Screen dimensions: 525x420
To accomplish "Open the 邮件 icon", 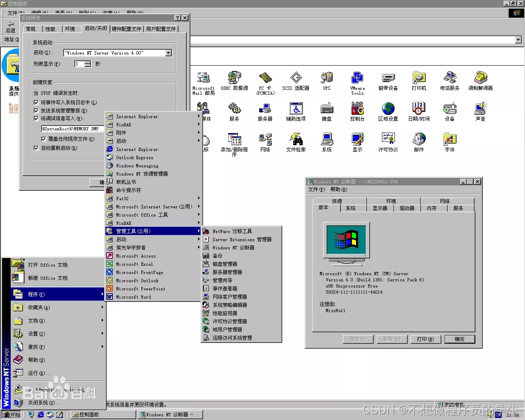I will pyautogui.click(x=419, y=142).
